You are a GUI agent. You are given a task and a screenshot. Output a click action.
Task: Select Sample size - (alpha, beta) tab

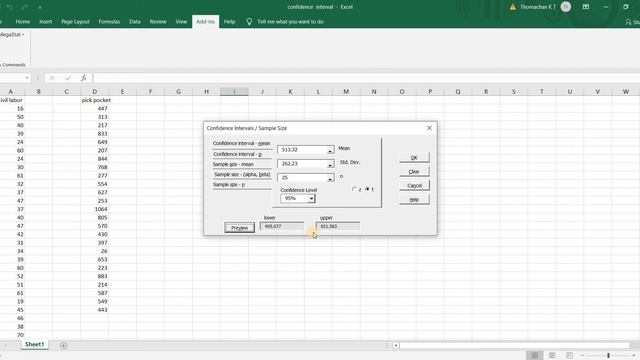tap(242, 174)
